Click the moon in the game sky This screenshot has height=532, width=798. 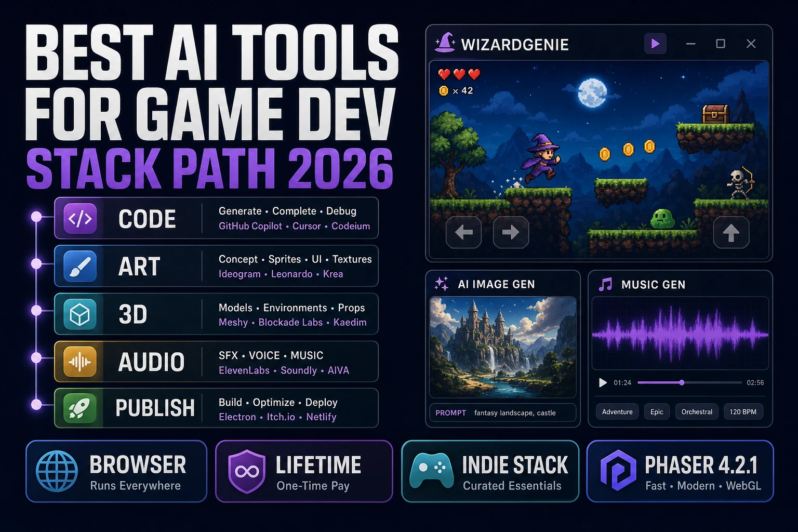(592, 92)
